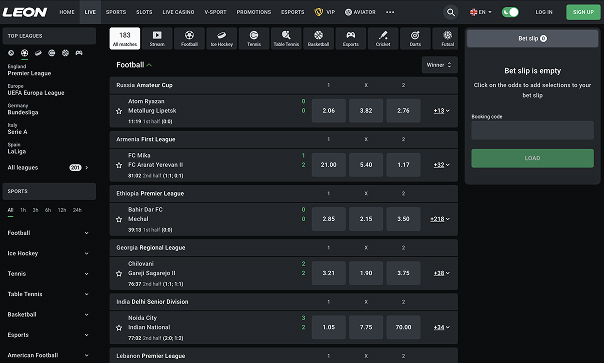The height and width of the screenshot is (363, 604).
Task: Open UEFA Europa League link
Action: tap(36, 89)
